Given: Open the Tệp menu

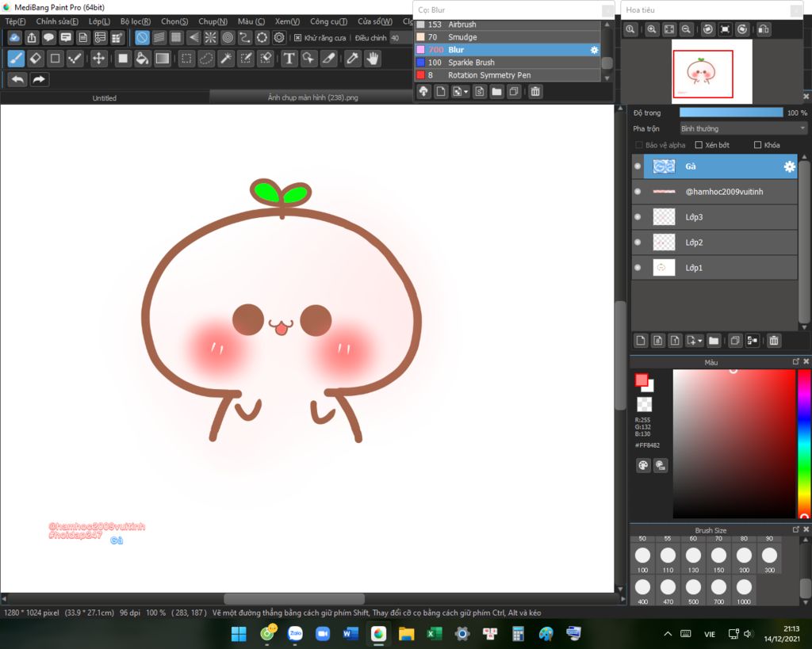Looking at the screenshot, I should click(x=15, y=21).
